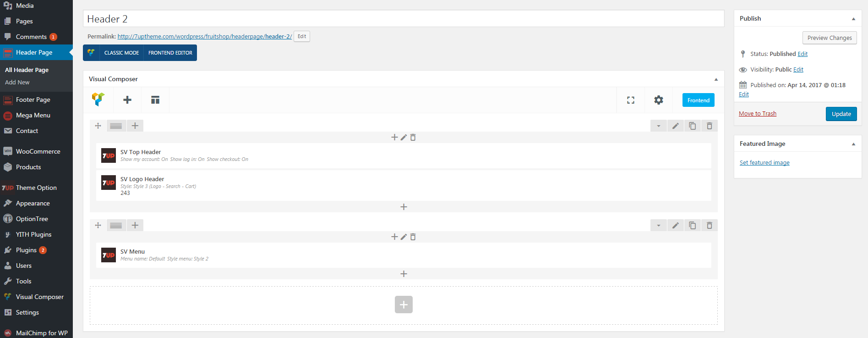
Task: Open the Theme Option menu
Action: pyautogui.click(x=36, y=188)
